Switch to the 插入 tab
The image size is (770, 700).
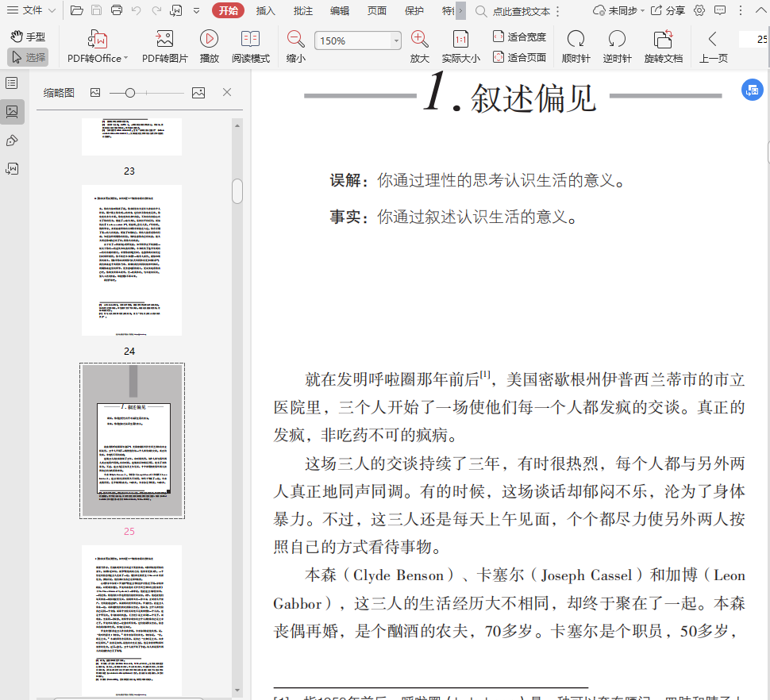pos(266,11)
